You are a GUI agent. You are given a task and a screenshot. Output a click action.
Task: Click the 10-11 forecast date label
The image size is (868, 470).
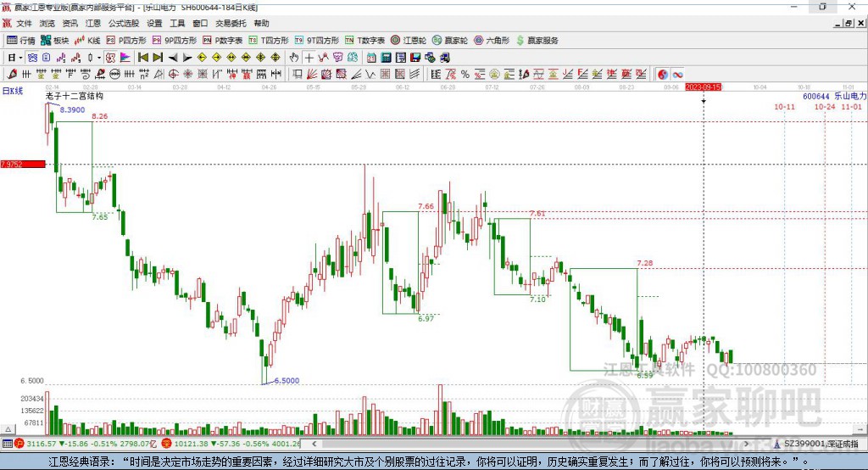pyautogui.click(x=784, y=106)
